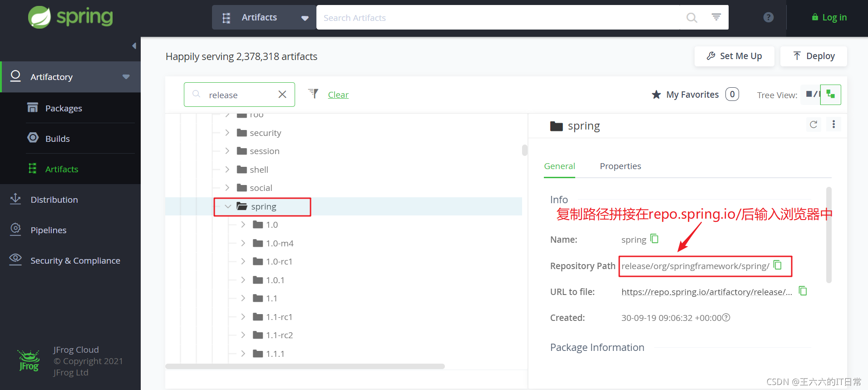This screenshot has height=390, width=868.
Task: Select Artifacts in the sidebar
Action: [62, 169]
